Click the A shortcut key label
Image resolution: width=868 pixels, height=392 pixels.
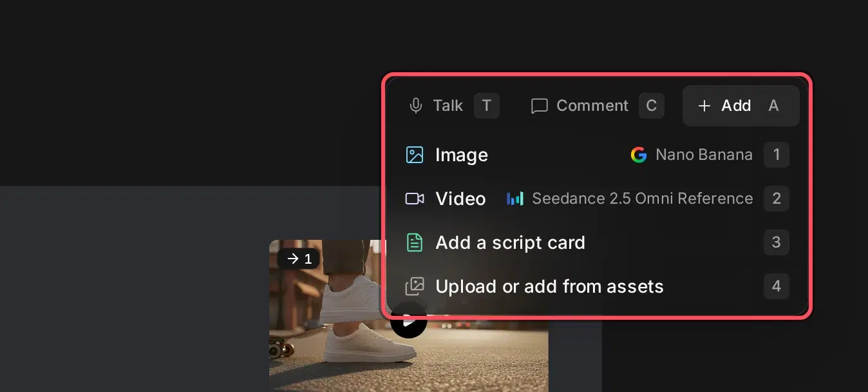click(773, 106)
